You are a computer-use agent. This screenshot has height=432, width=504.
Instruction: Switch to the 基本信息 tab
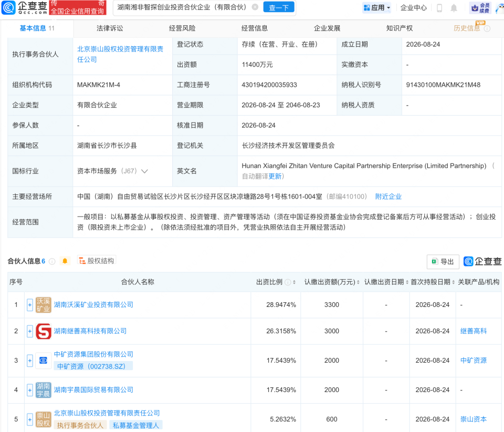(x=37, y=28)
